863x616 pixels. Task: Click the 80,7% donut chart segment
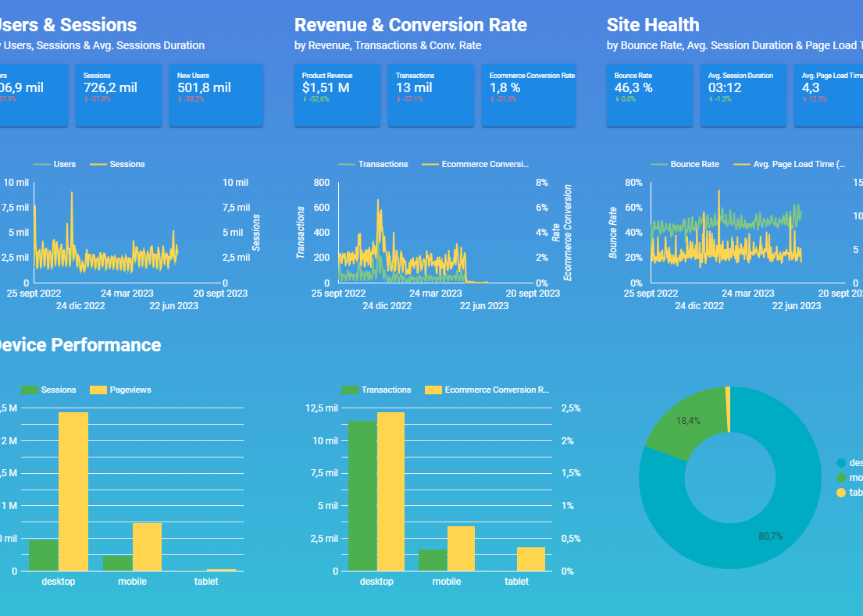[771, 536]
